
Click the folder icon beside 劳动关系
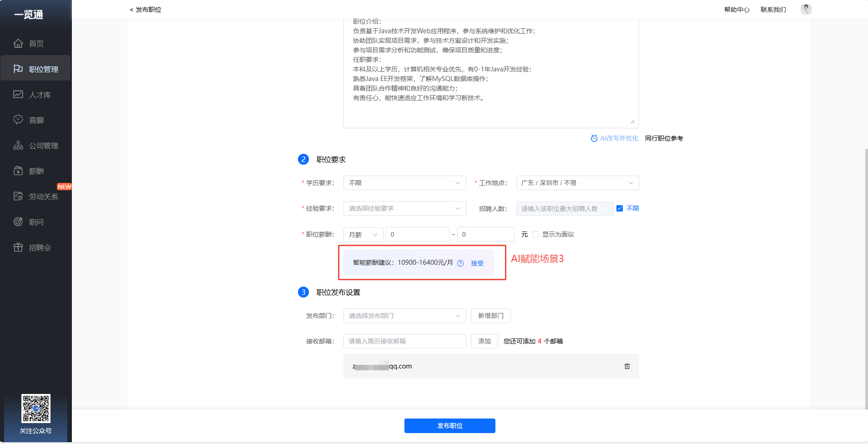pos(18,196)
